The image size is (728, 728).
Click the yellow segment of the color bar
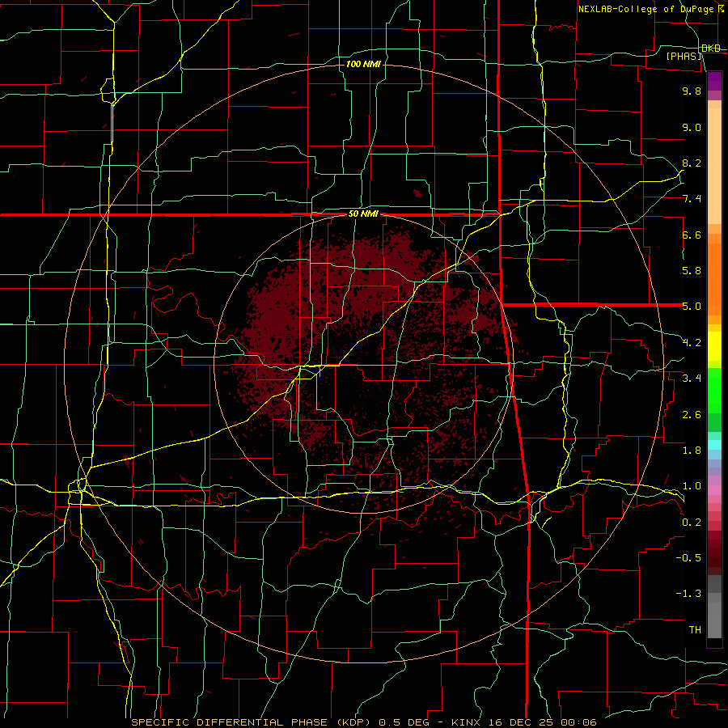click(x=714, y=346)
